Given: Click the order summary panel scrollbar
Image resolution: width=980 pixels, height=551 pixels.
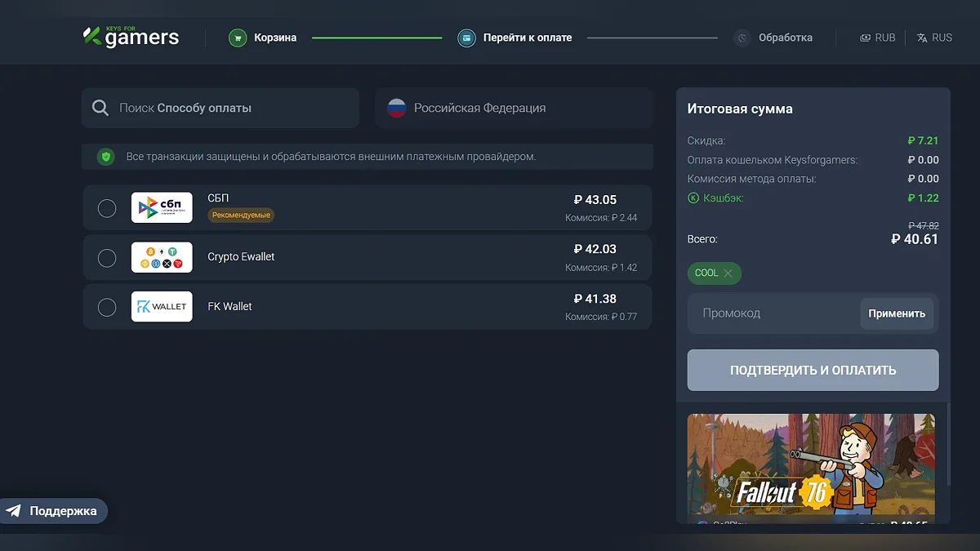Looking at the screenshot, I should point(948,442).
